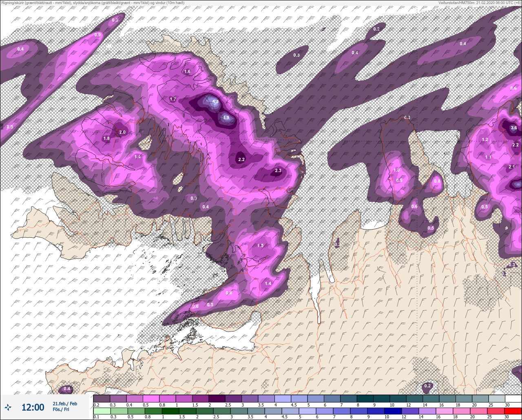Screen dimensions: 522x420
Task: Click the 2.0 value label on the map
Action: pyautogui.click(x=122, y=132)
